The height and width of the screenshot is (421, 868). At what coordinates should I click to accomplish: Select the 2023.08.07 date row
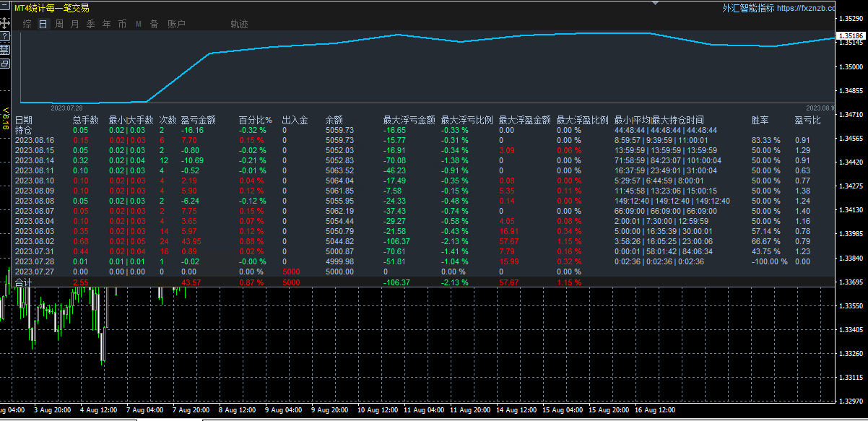(35, 211)
